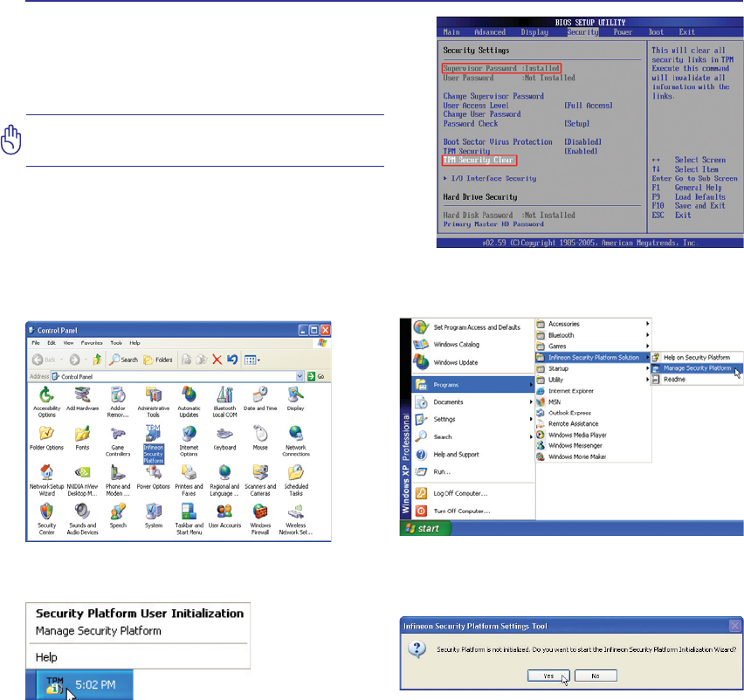Open Keyboard settings icon

[224, 438]
